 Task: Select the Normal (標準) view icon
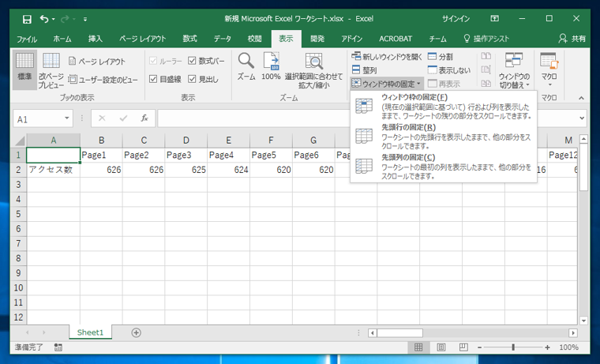(x=24, y=69)
